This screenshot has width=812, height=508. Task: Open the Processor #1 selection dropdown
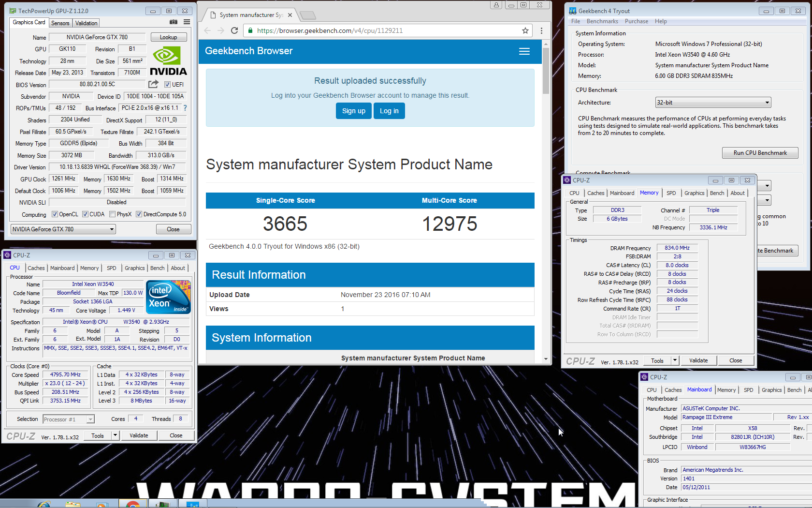click(x=68, y=419)
